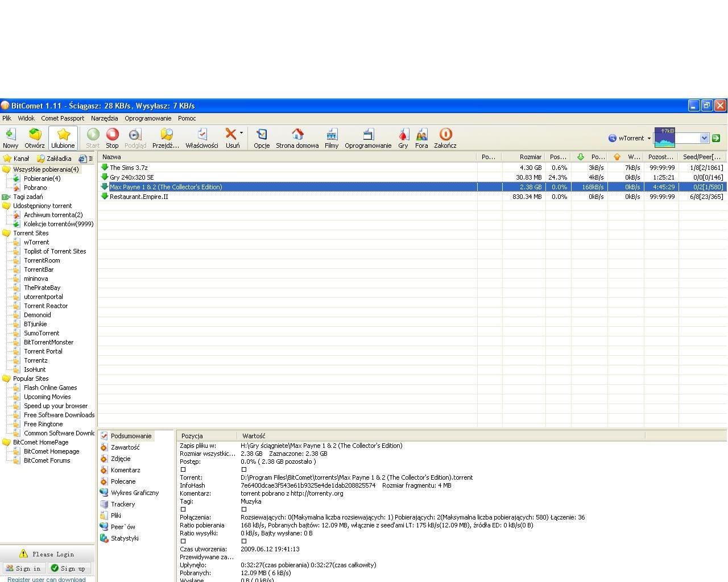Click the speed graph thumbnail in toolbar

click(664, 138)
